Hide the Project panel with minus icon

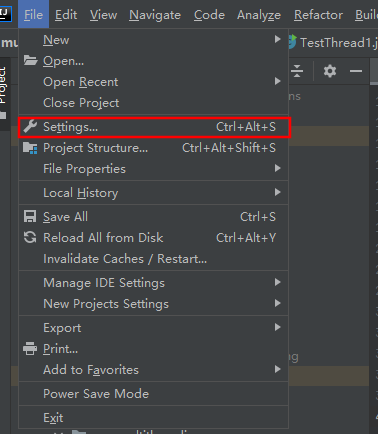[356, 71]
